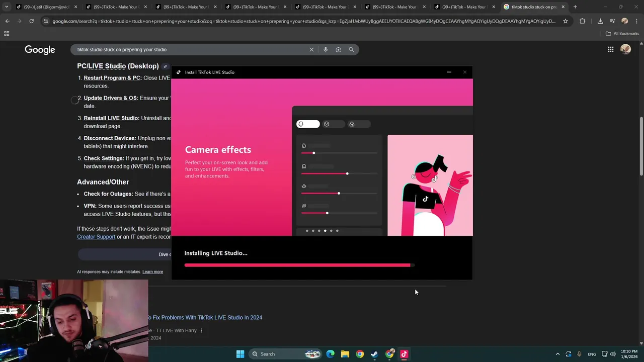Focus the Google search input field

[191, 49]
